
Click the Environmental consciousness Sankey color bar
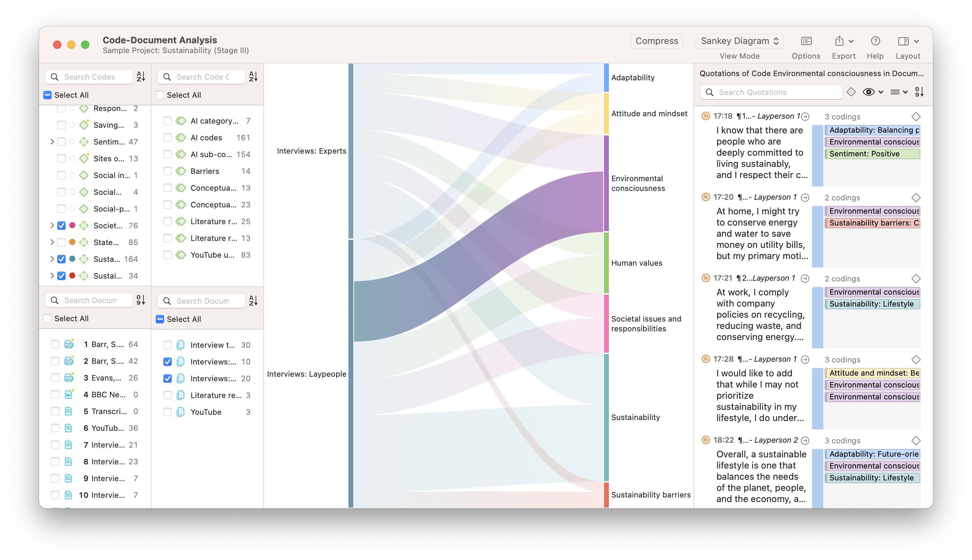tap(606, 183)
